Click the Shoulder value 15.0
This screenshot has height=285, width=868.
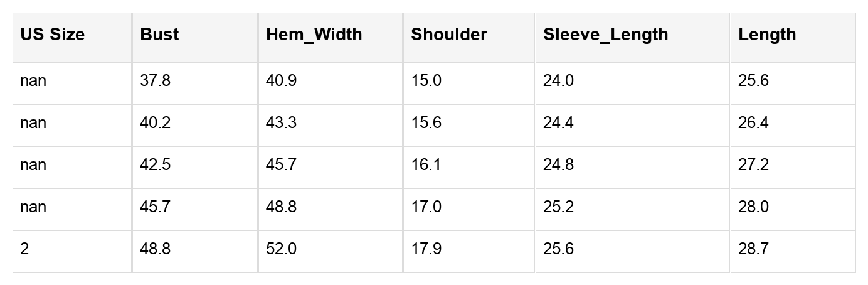426,81
